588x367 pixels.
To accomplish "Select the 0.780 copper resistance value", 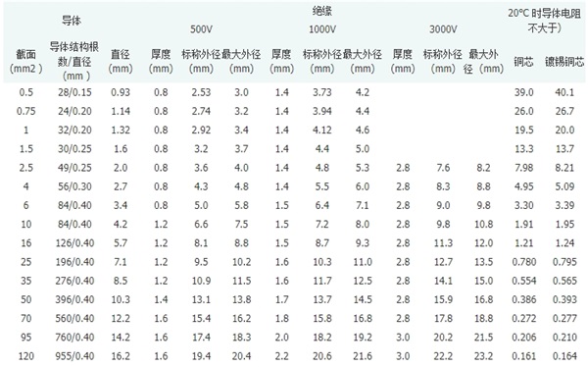I will 524,262.
